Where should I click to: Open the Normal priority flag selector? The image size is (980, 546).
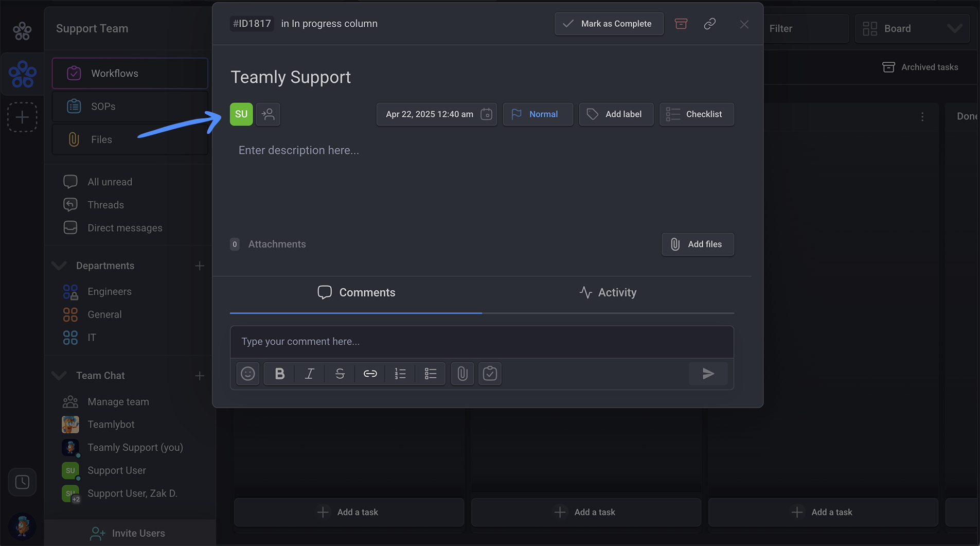pos(538,114)
